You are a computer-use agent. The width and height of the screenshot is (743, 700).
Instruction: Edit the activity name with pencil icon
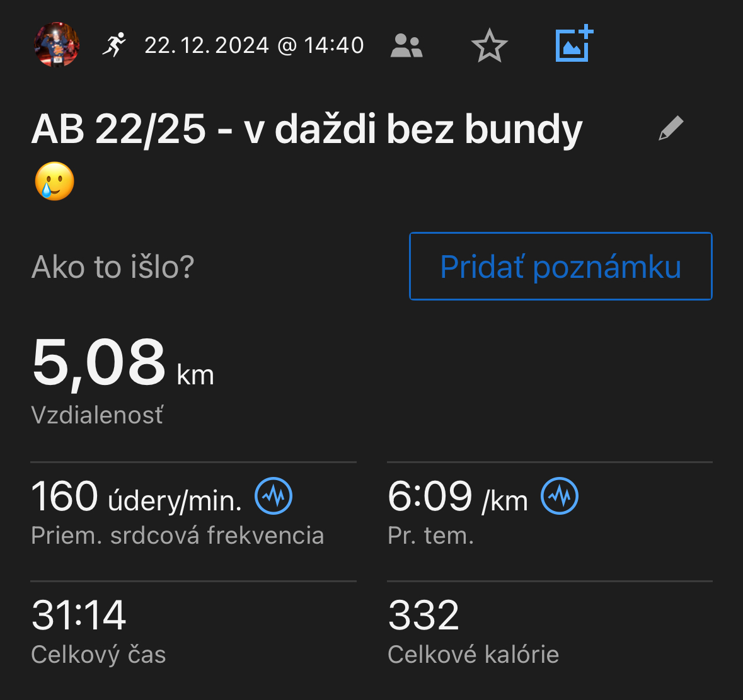pyautogui.click(x=671, y=128)
